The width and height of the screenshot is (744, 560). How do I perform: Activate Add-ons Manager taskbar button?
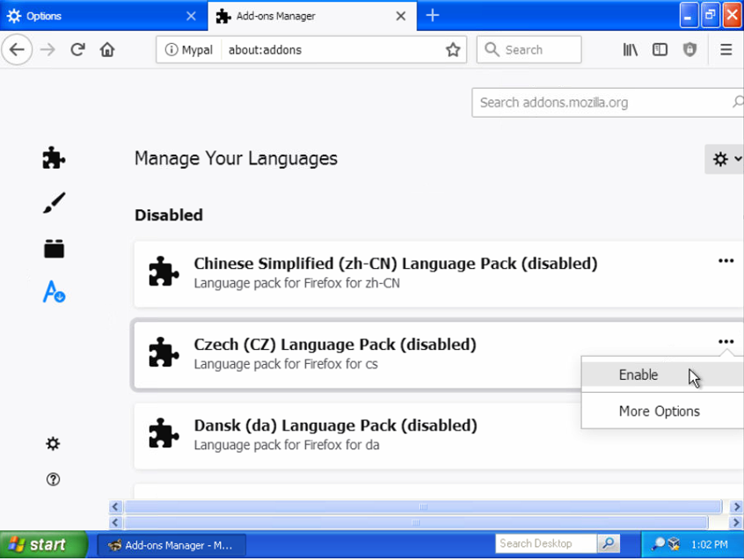pyautogui.click(x=171, y=545)
